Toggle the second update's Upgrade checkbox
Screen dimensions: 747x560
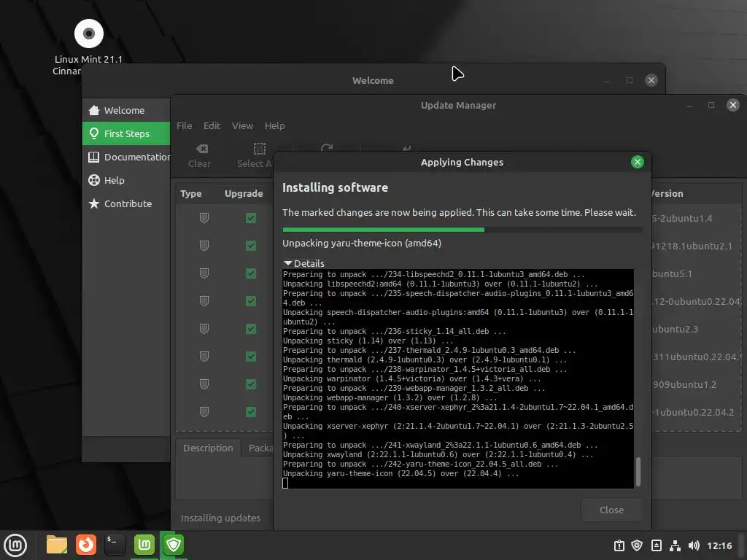[251, 246]
